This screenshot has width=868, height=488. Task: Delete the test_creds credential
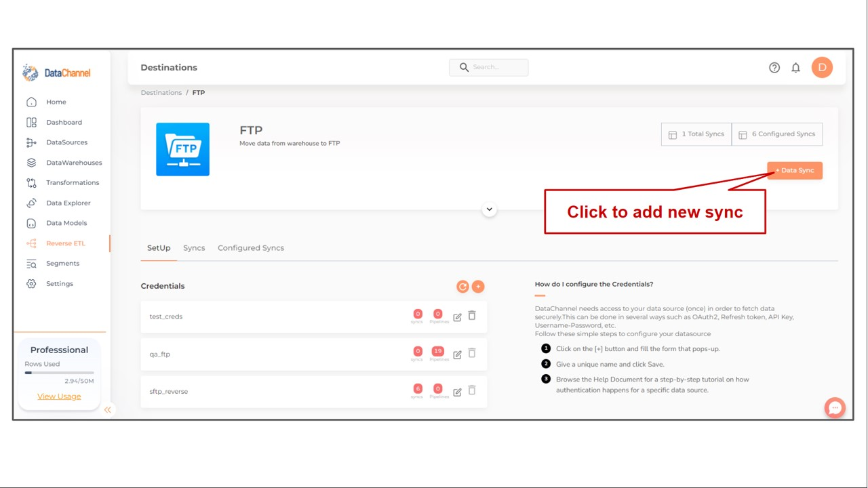[472, 316]
